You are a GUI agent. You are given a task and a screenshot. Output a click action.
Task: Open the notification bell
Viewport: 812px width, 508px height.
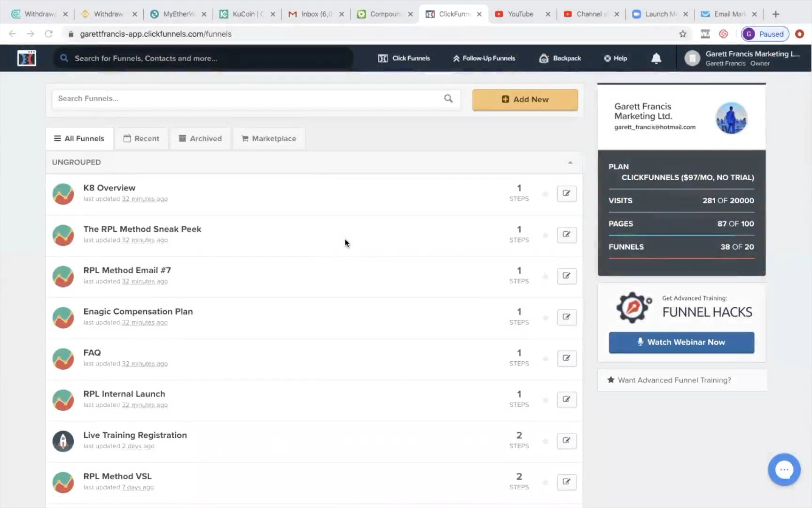pos(656,58)
